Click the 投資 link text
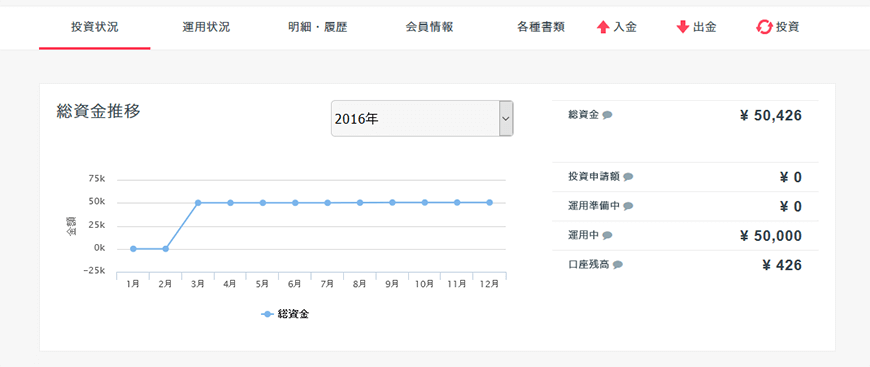The height and width of the screenshot is (367, 870). [x=788, y=27]
